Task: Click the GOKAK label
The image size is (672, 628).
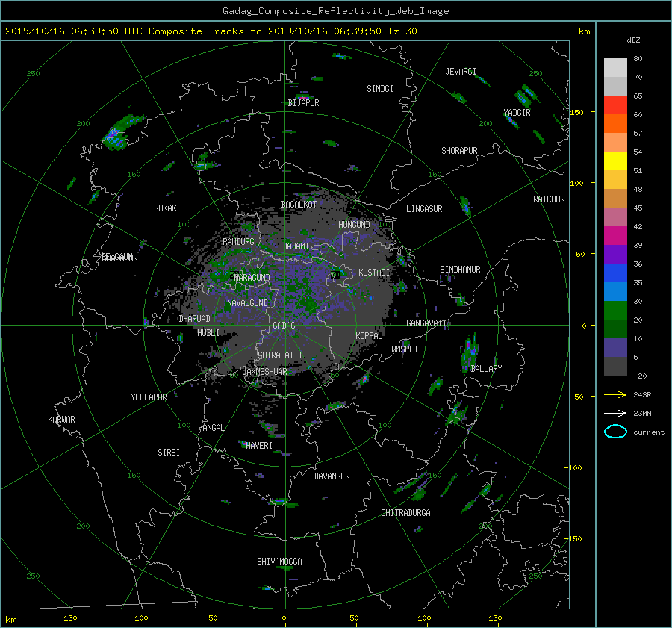Action: click(165, 208)
